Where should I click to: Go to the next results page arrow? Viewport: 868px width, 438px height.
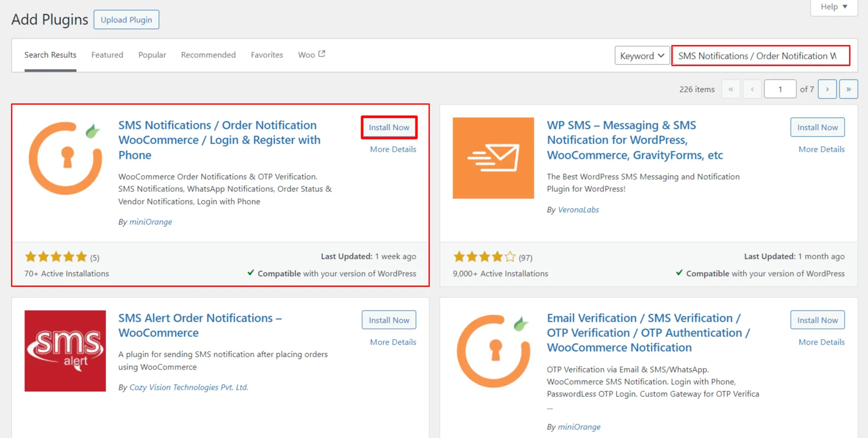coord(827,89)
